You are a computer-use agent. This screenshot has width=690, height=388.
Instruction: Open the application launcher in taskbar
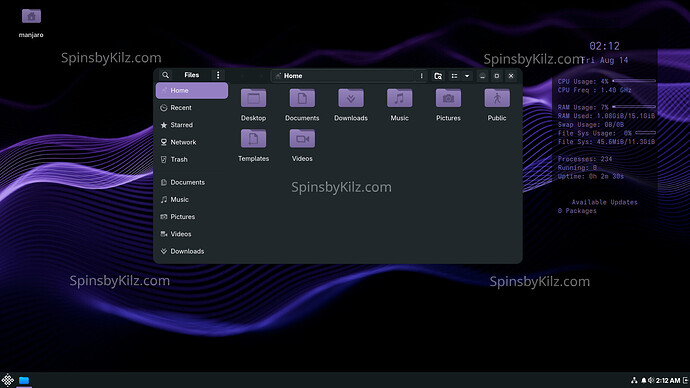click(7, 380)
